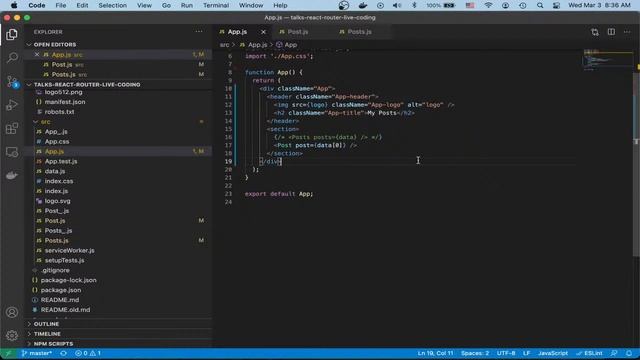Click the editor minimap

pyautogui.click(x=607, y=60)
